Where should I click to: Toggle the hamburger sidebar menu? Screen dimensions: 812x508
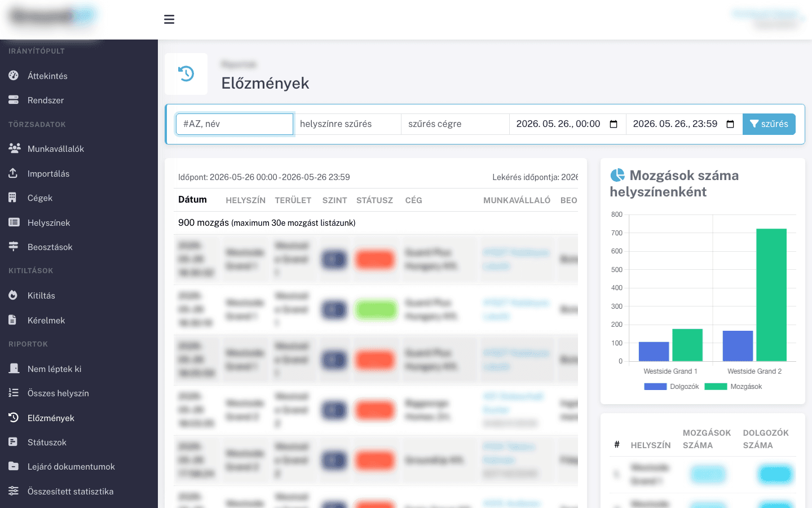coord(169,20)
